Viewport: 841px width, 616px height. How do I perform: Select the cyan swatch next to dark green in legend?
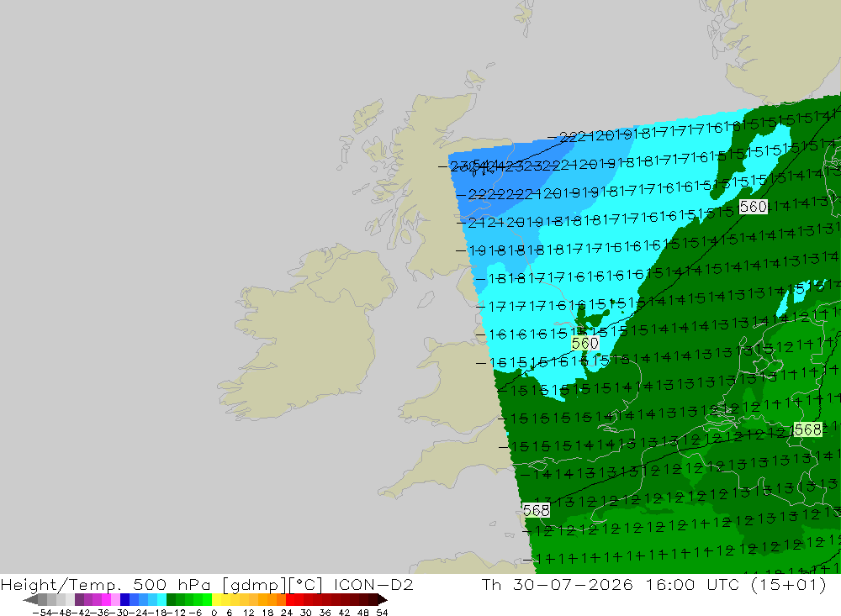tap(161, 600)
